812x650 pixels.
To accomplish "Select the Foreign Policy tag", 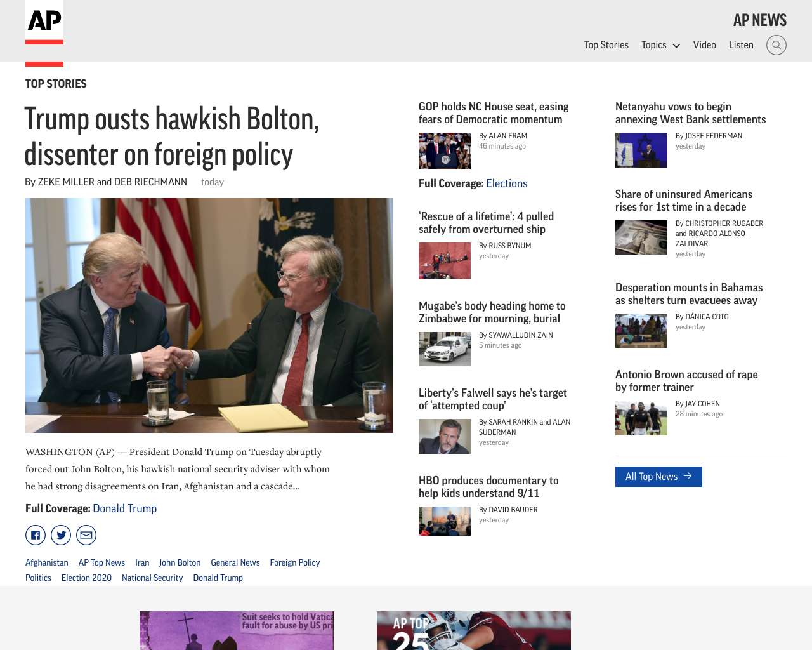I will [x=295, y=562].
